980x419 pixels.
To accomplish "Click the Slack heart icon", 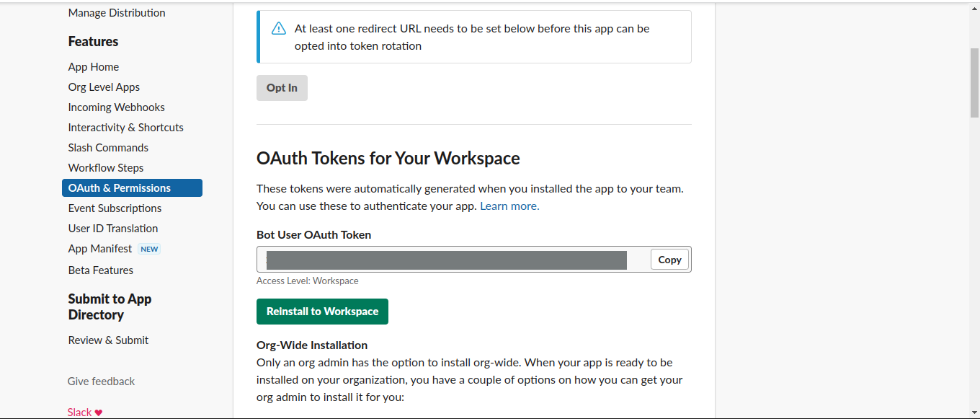I will pos(99,413).
